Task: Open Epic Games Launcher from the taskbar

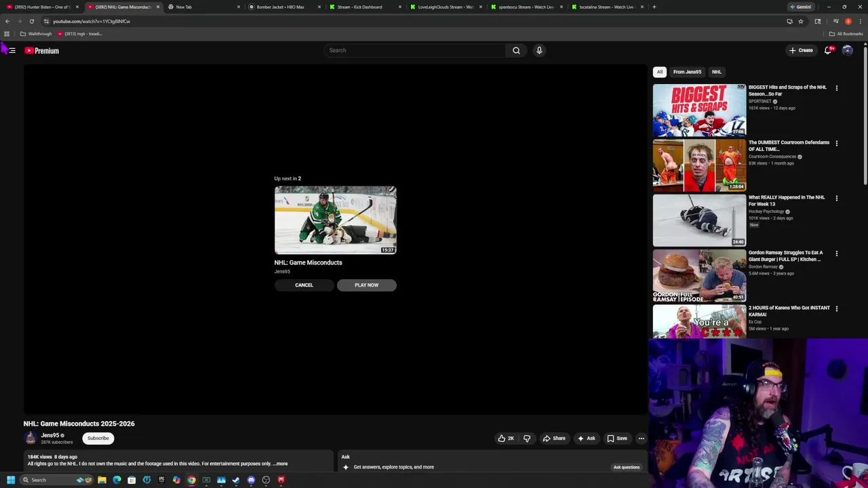Action: pyautogui.click(x=161, y=480)
